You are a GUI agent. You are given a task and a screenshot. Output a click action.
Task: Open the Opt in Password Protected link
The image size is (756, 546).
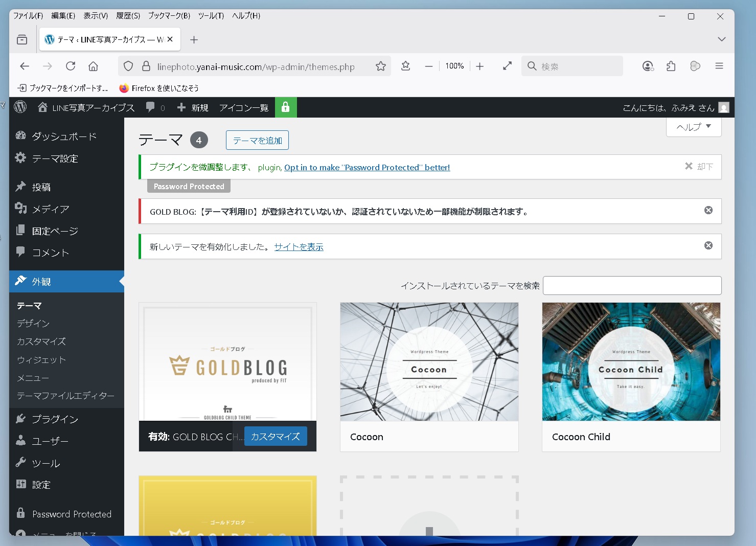pyautogui.click(x=367, y=167)
